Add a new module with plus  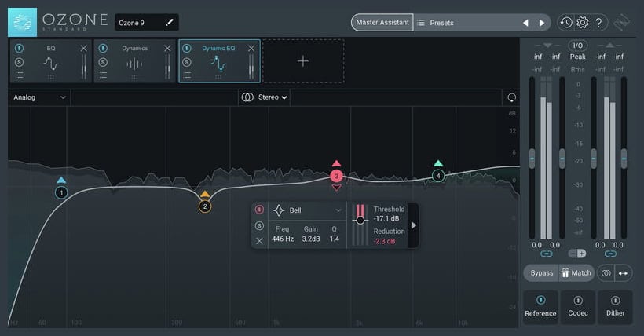tap(303, 61)
